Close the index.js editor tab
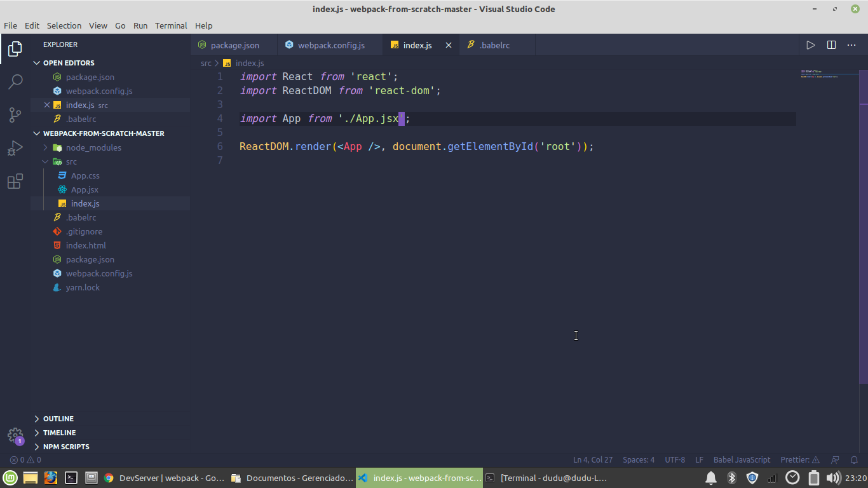 tap(449, 45)
